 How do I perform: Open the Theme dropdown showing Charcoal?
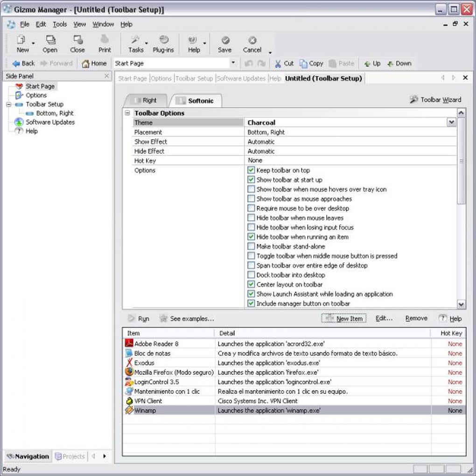451,122
